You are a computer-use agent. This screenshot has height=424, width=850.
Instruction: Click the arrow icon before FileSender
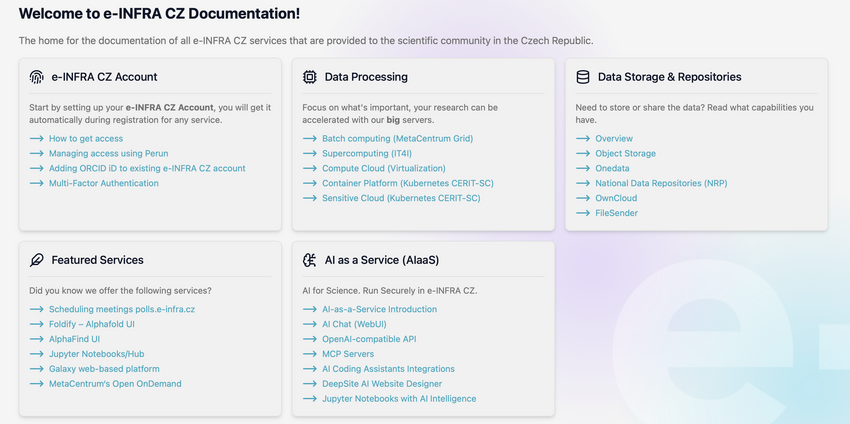pos(583,213)
